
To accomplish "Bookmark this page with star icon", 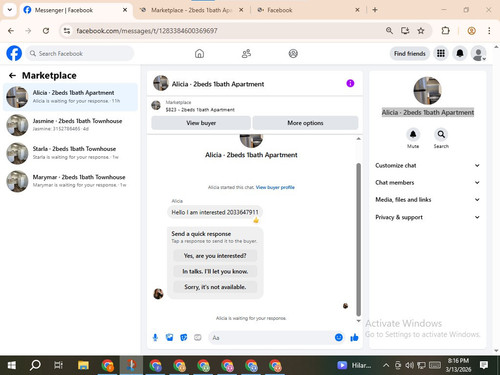I will [421, 31].
